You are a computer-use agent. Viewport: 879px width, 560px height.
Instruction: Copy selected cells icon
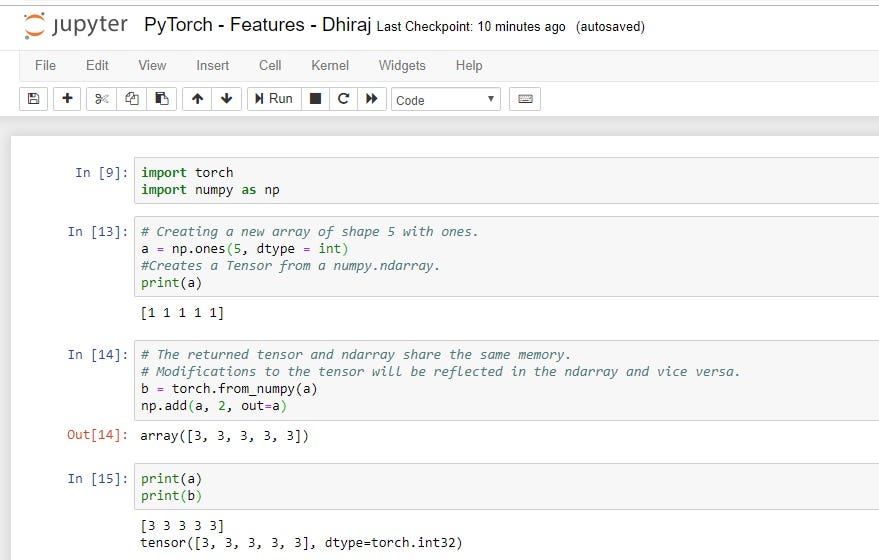132,99
